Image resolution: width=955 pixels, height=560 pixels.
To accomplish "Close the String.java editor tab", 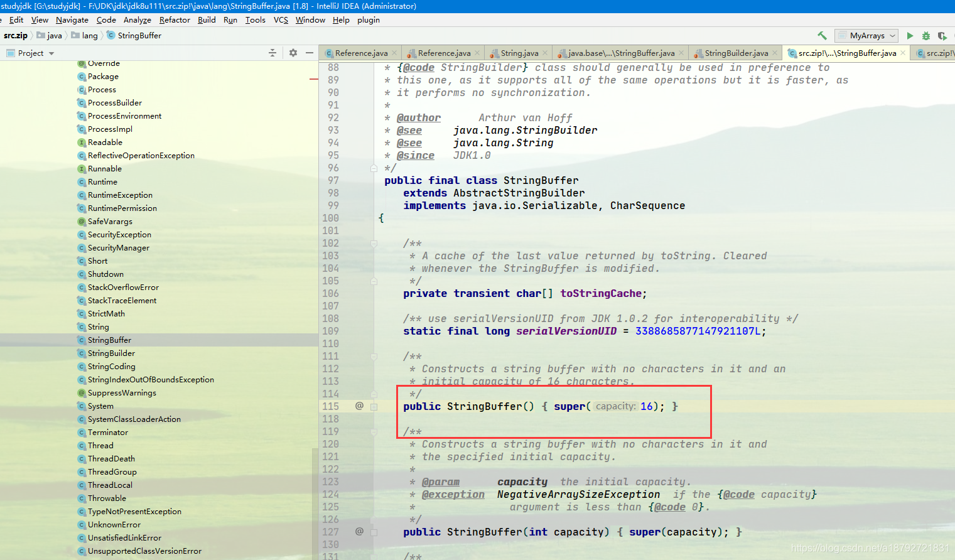I will [x=545, y=53].
